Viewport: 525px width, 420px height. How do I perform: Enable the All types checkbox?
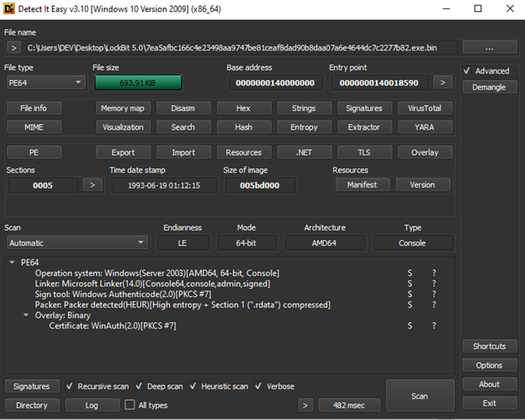(130, 405)
